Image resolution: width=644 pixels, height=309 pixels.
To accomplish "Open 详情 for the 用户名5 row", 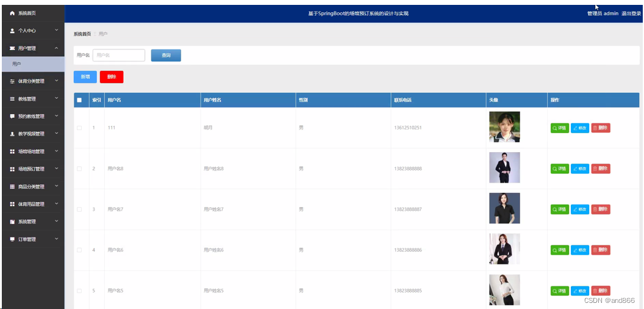I will pyautogui.click(x=559, y=291).
